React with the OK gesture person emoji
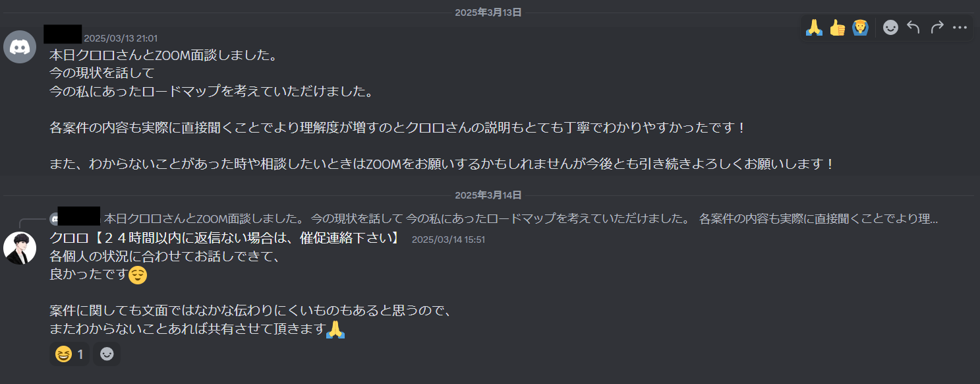This screenshot has height=384, width=980. [x=860, y=28]
